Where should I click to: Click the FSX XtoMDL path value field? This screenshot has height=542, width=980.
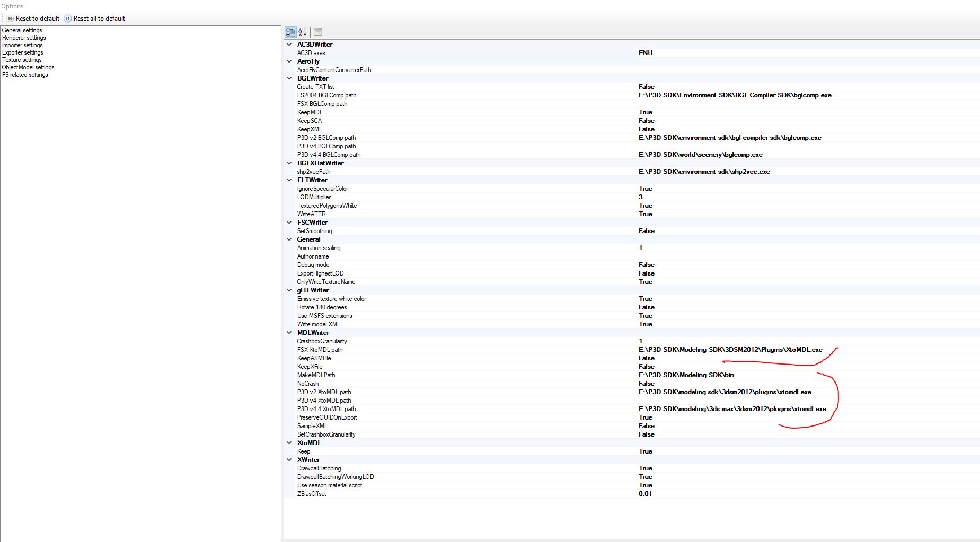[x=730, y=350]
